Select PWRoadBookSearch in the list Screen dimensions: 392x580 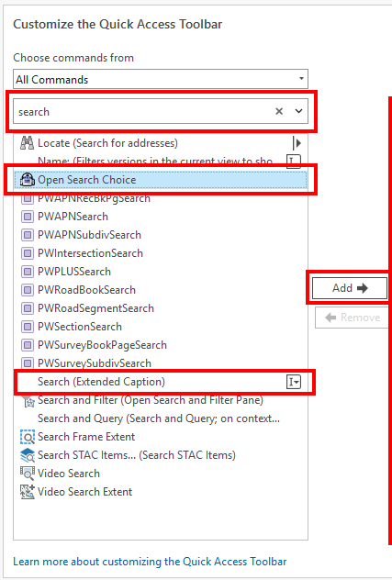[161, 290]
